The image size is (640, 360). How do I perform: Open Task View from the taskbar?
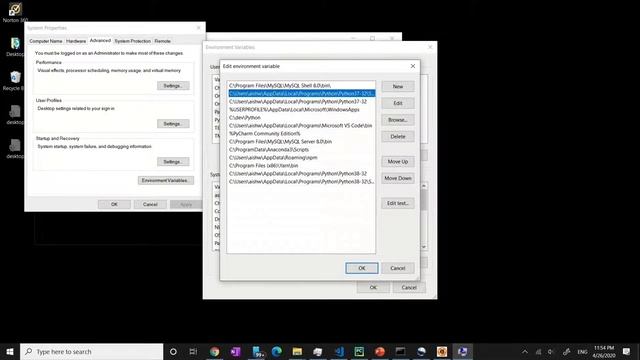(x=193, y=351)
